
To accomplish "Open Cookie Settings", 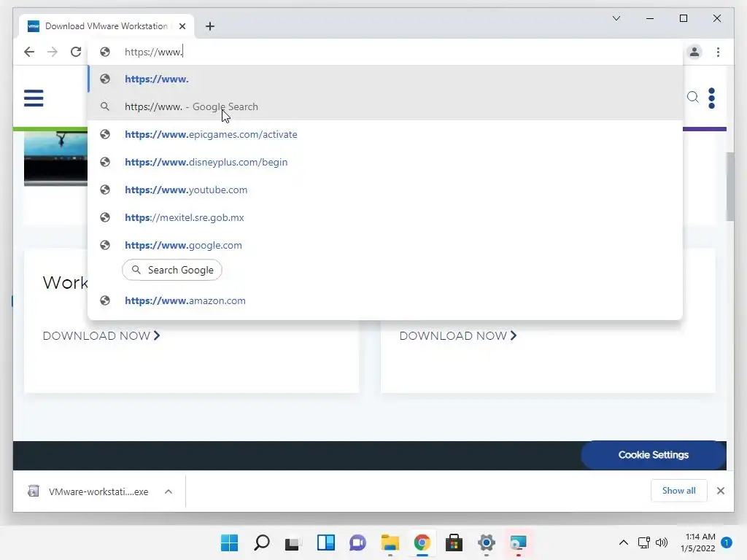I will coord(653,455).
